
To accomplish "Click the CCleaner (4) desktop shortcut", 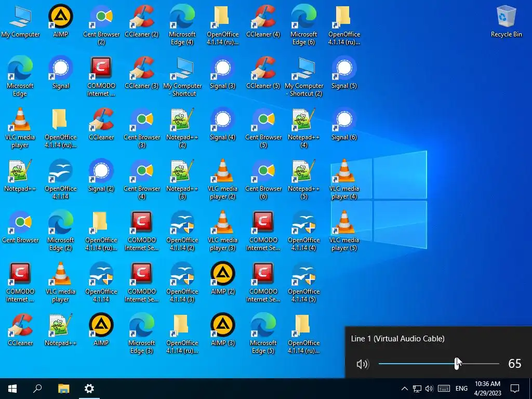I will tap(263, 21).
